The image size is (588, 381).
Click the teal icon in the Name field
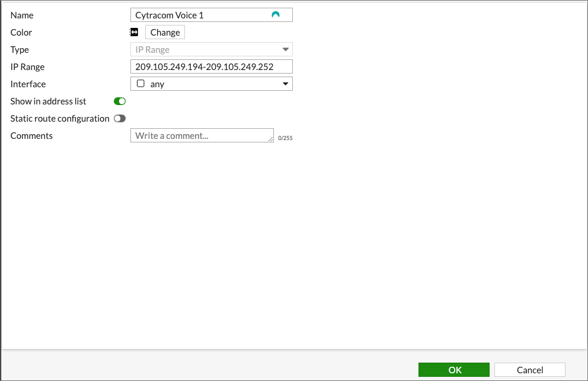275,15
